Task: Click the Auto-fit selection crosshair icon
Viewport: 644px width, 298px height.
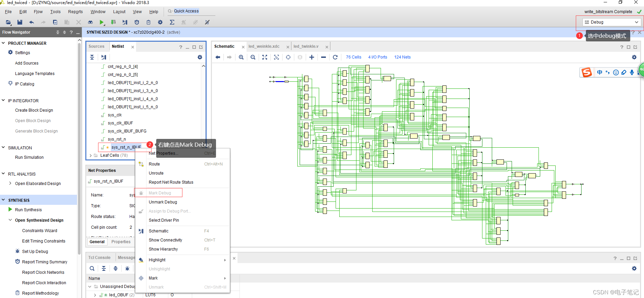Action: pos(288,57)
